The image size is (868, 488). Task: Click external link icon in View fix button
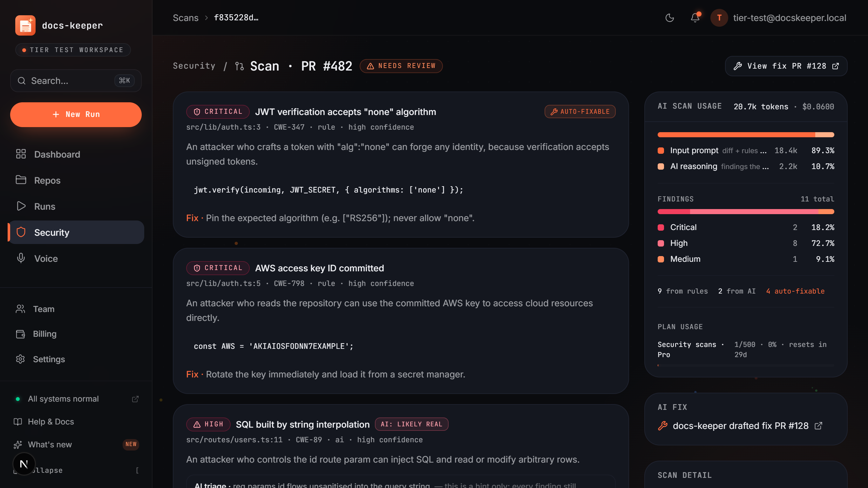(836, 66)
